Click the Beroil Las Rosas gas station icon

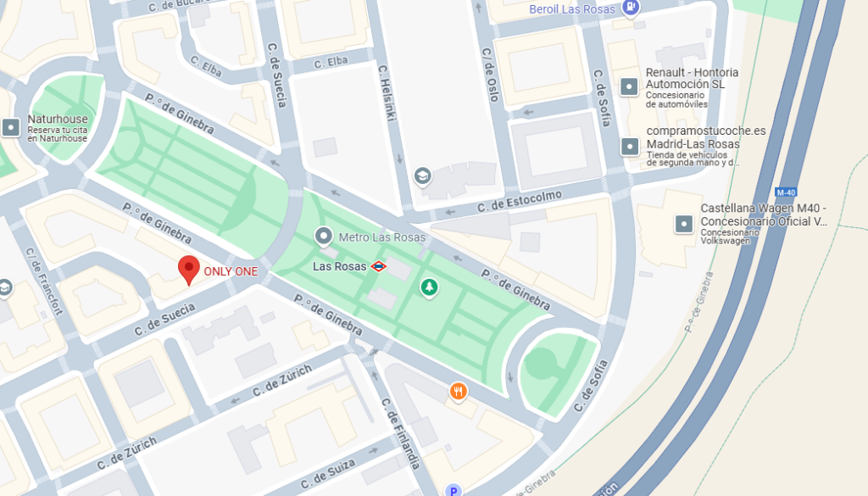pyautogui.click(x=631, y=8)
